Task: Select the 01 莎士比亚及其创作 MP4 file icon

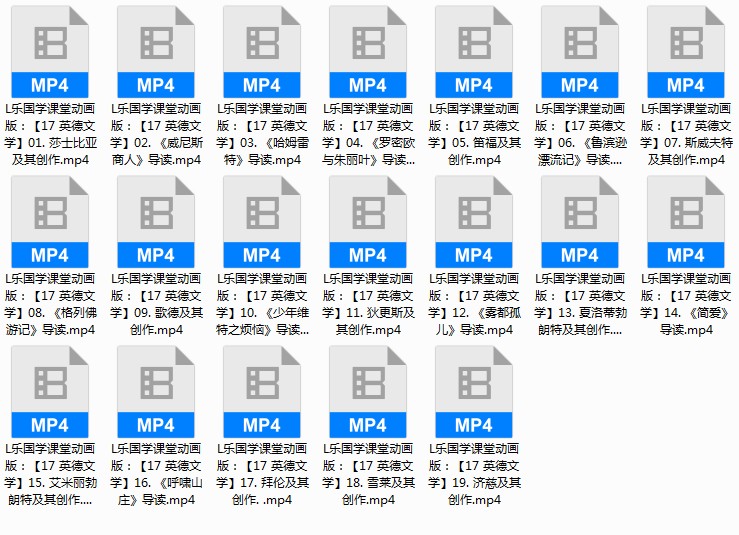Action: click(50, 52)
